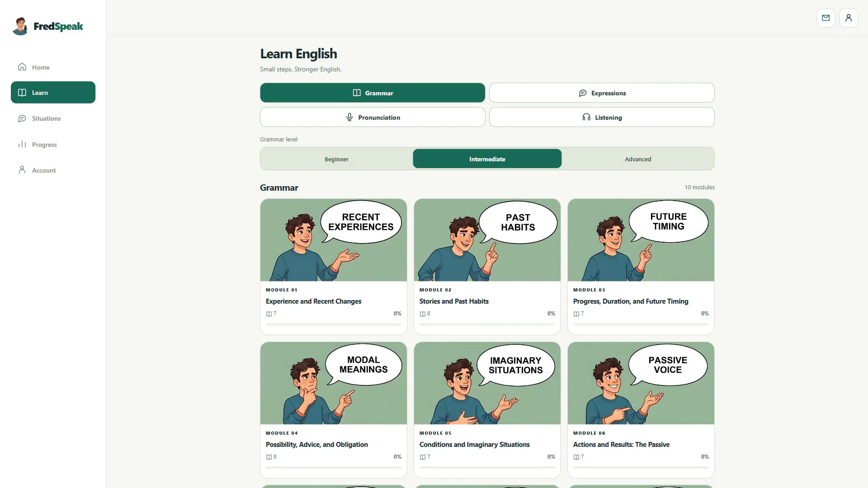
Task: Switch to the Expressions category
Action: 602,93
